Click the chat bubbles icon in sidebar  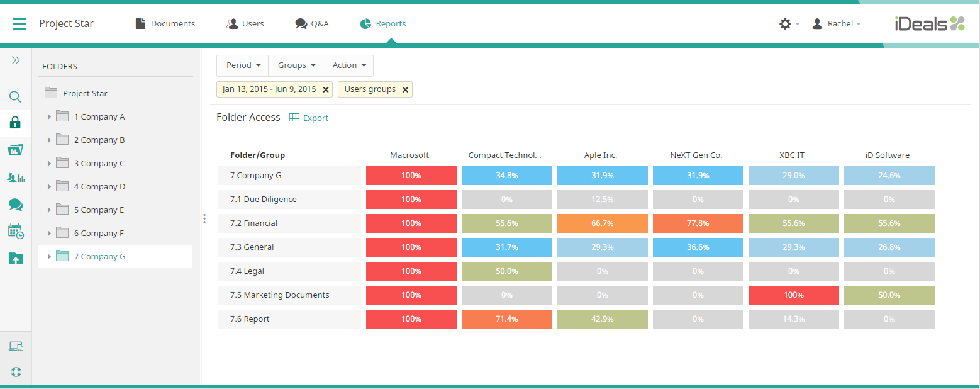16,205
